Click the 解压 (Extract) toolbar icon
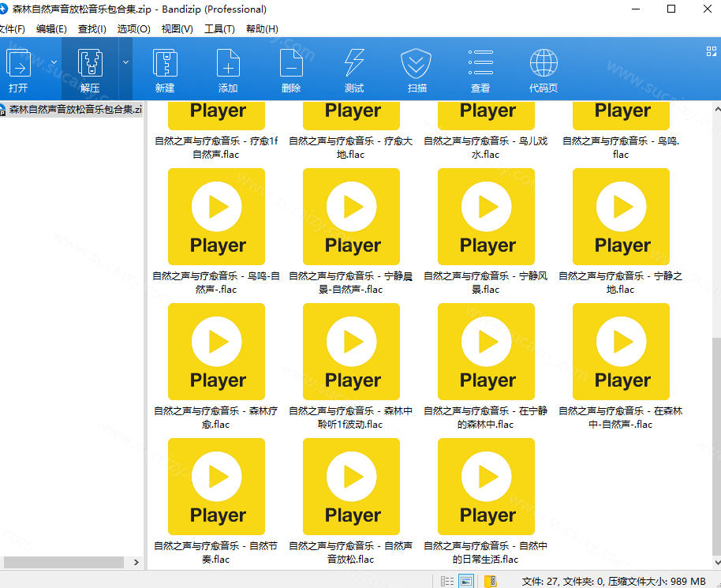The image size is (721, 588). (90, 63)
